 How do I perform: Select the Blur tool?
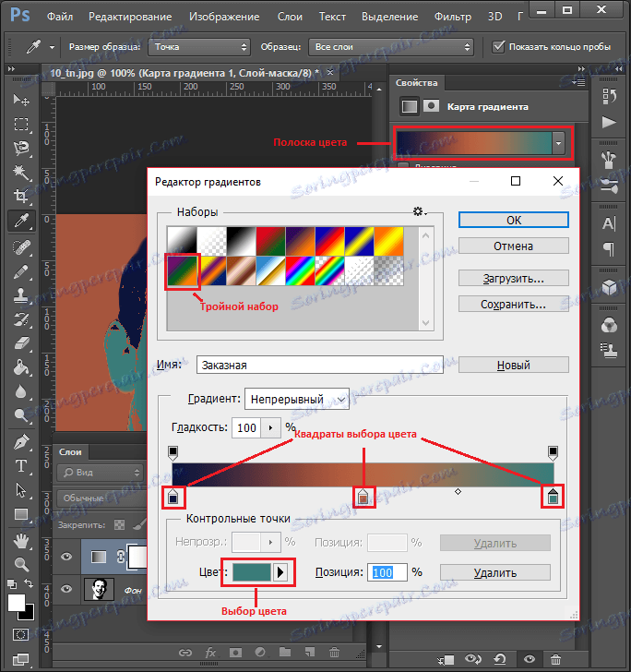21,391
